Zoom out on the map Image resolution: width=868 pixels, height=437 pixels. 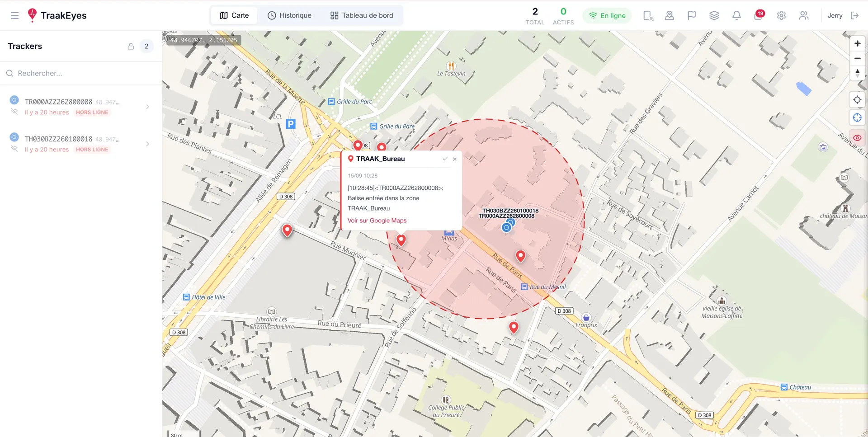857,58
